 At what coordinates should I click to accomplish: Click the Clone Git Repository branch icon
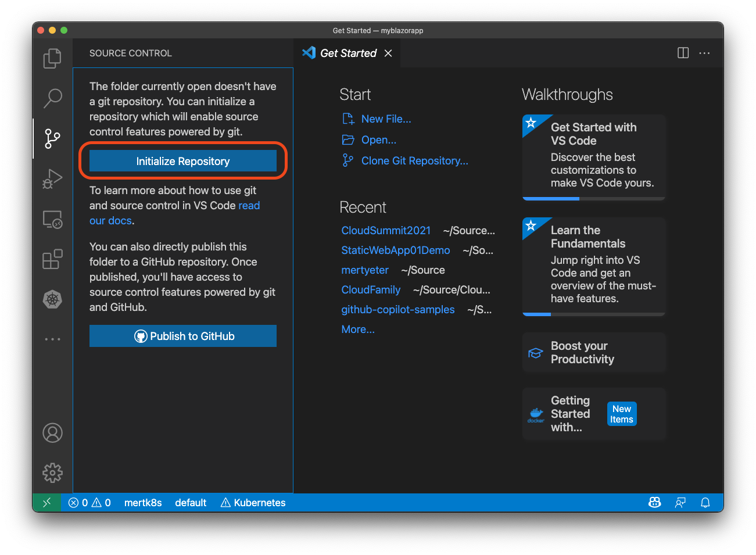(348, 160)
